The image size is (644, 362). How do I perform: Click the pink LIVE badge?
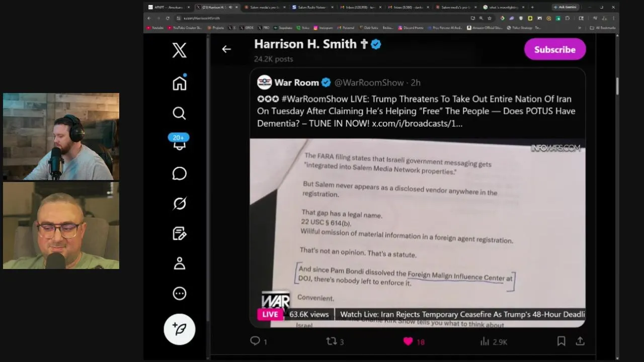[270, 314]
